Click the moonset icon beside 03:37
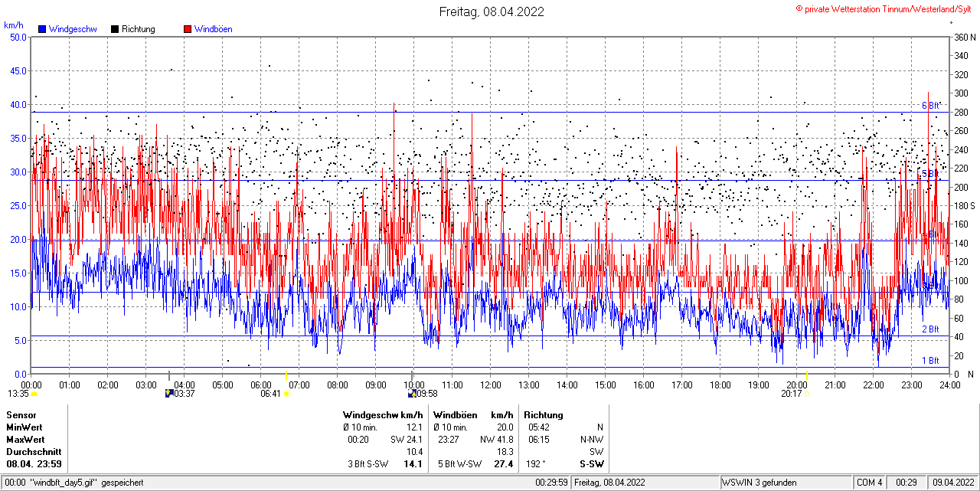 tap(169, 394)
